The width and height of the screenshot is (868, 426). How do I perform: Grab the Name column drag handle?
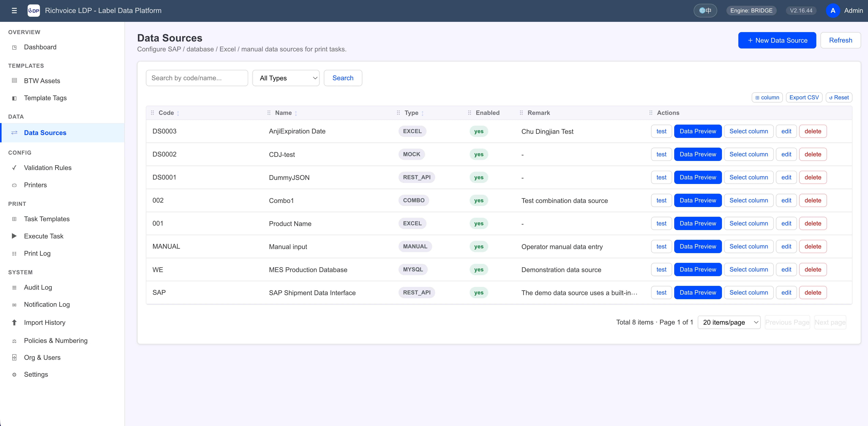tap(269, 113)
